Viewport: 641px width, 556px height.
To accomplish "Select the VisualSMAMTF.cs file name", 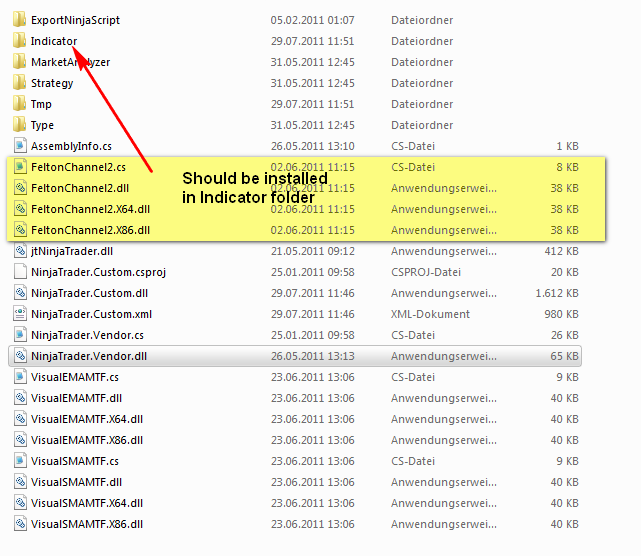I will click(75, 461).
